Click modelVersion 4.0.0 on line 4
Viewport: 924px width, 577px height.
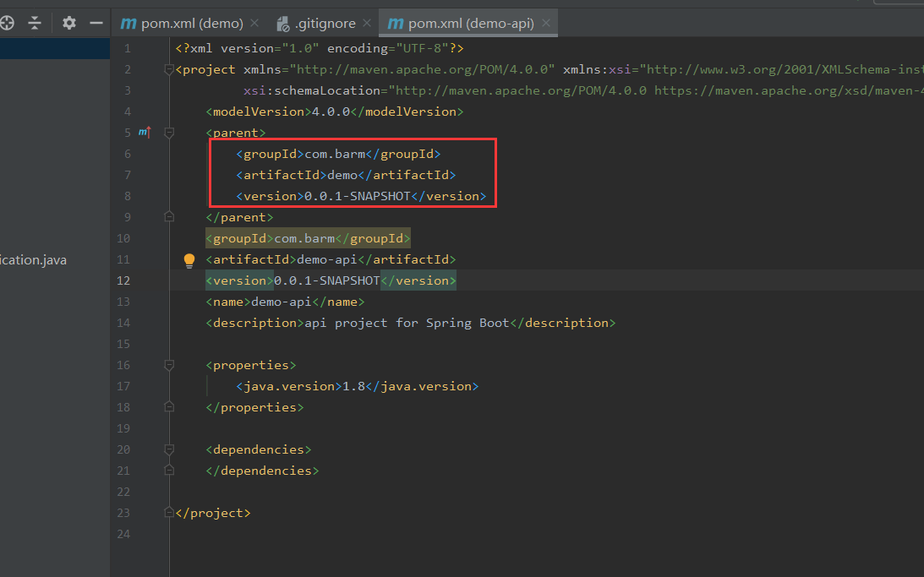(x=331, y=112)
